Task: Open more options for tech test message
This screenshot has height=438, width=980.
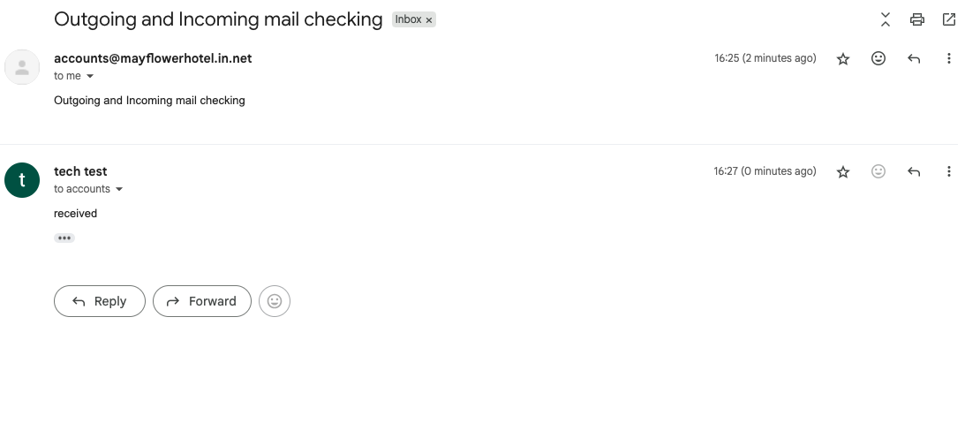Action: pyautogui.click(x=949, y=171)
